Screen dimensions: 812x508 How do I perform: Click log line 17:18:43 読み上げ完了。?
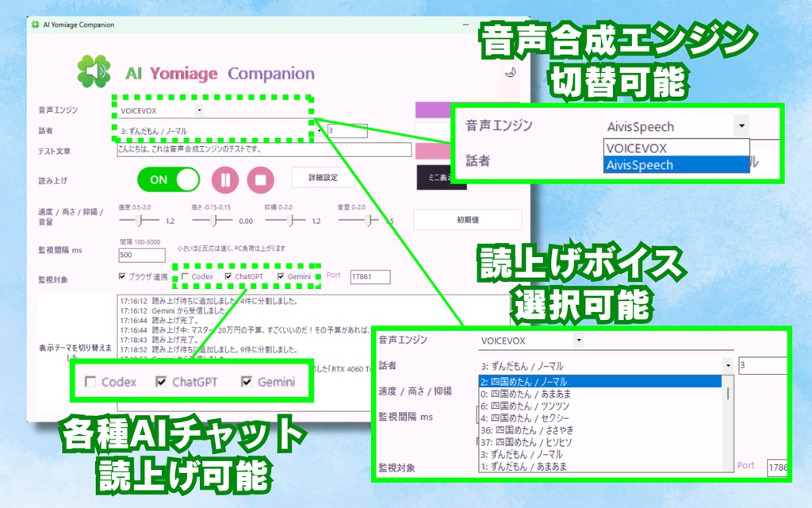click(x=159, y=340)
